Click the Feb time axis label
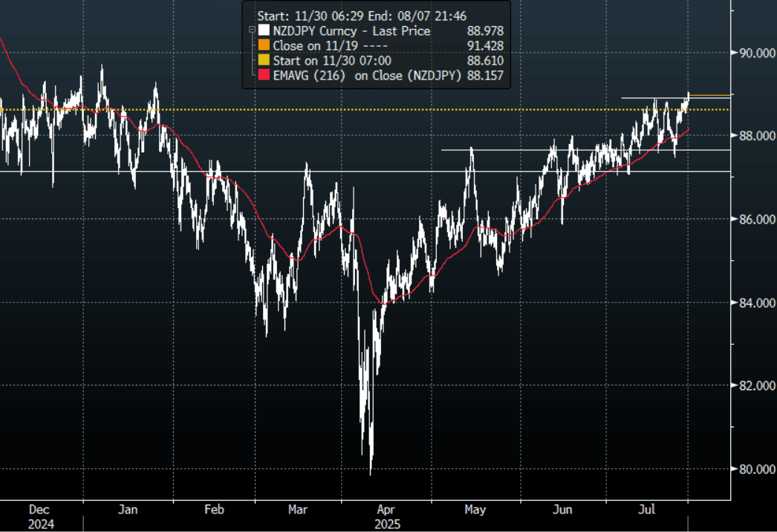The height and width of the screenshot is (532, 777). [x=214, y=510]
